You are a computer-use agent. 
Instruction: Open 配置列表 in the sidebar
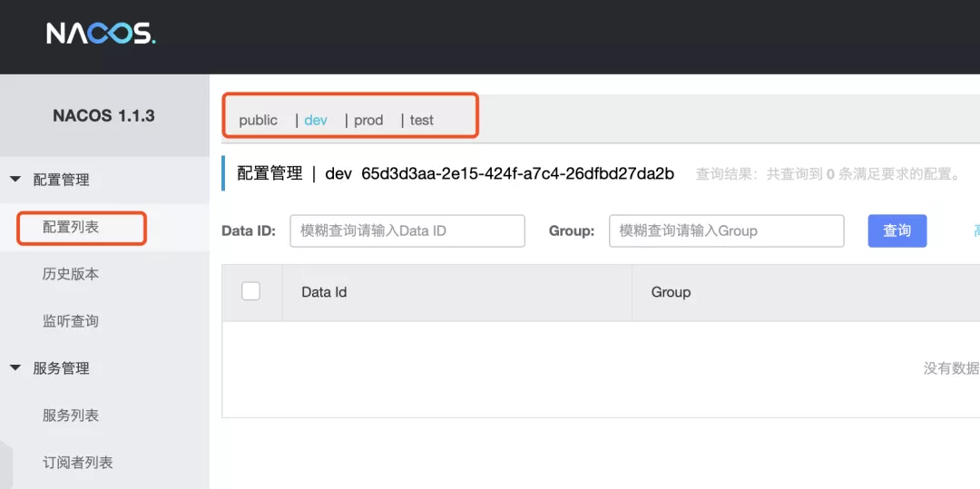click(71, 228)
